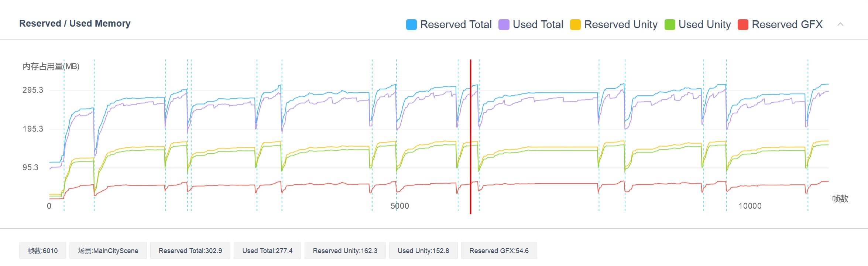Viewport: 868px width, 266px height.
Task: Toggle series via the Reserved Total legend text
Action: (456, 24)
